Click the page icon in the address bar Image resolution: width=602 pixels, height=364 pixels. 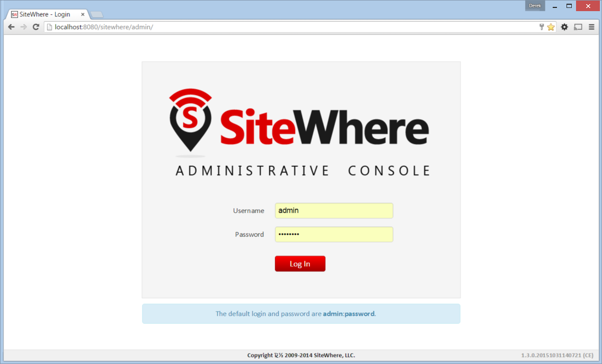pyautogui.click(x=49, y=27)
